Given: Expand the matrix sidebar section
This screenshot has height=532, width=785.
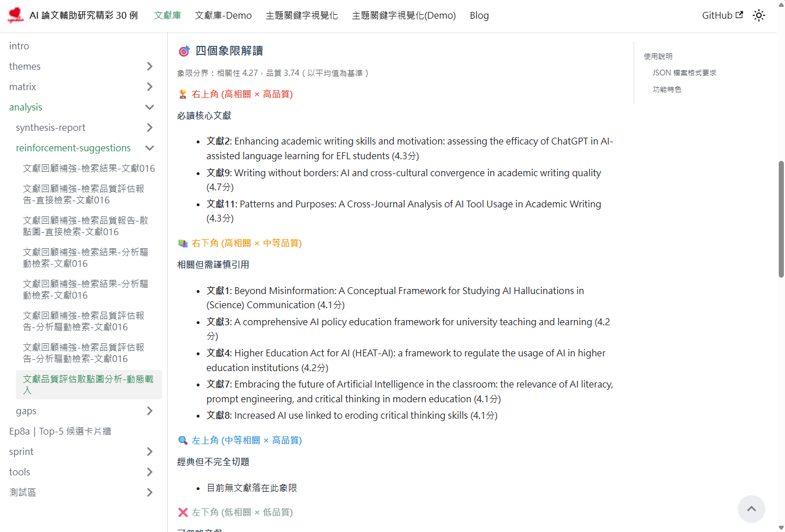Looking at the screenshot, I should pyautogui.click(x=150, y=87).
